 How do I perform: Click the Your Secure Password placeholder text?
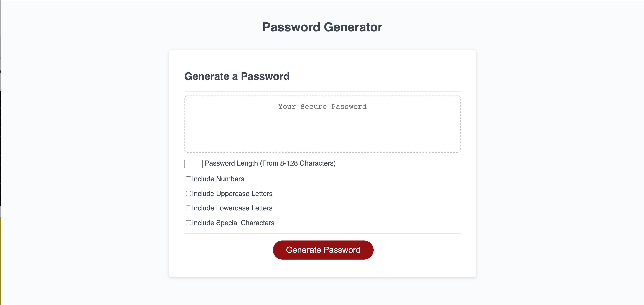(322, 107)
